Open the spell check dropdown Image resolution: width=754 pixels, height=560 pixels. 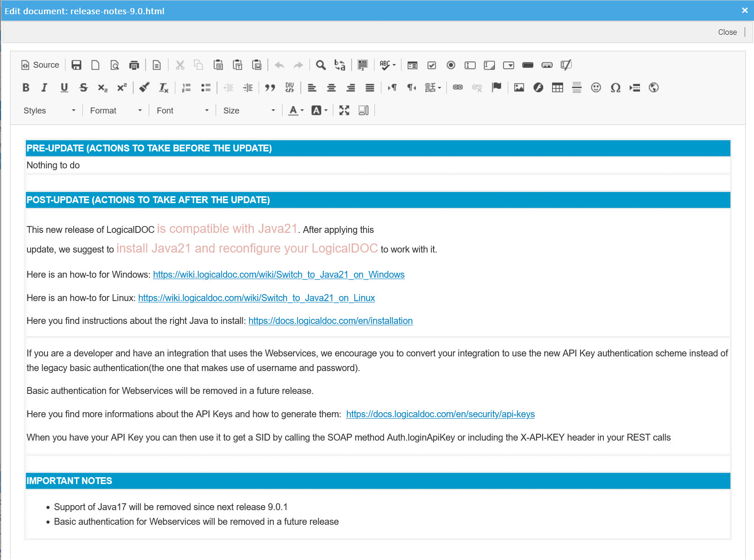tap(388, 65)
